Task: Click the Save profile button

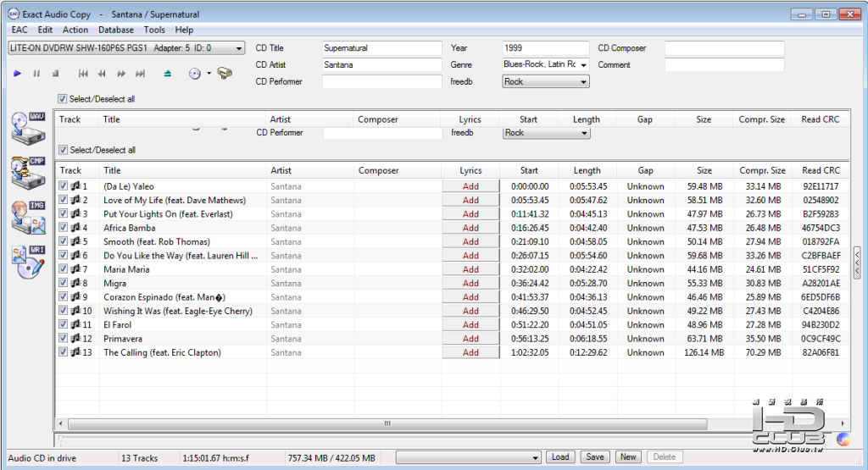Action: click(595, 456)
